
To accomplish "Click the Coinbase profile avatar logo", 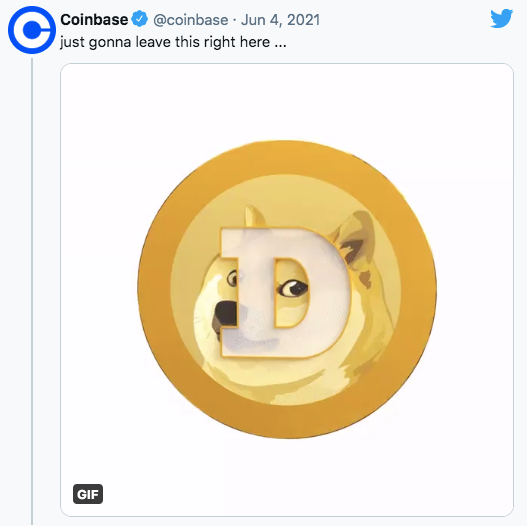I will (32, 30).
